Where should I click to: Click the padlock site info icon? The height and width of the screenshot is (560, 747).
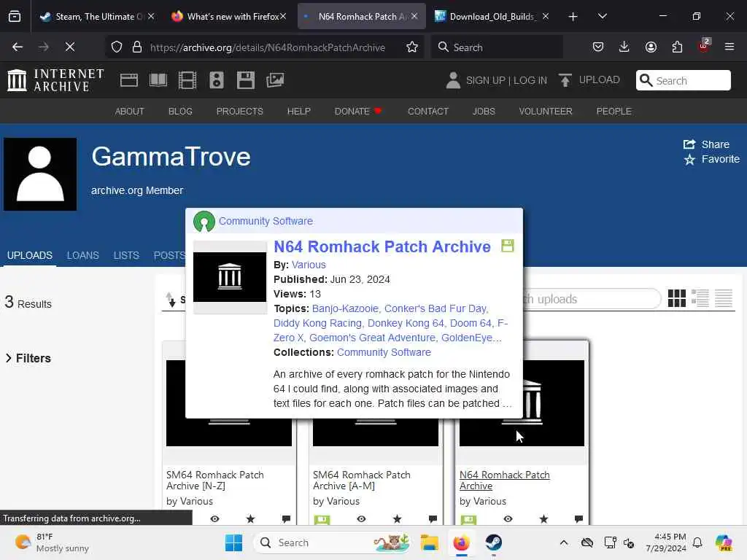pos(137,47)
